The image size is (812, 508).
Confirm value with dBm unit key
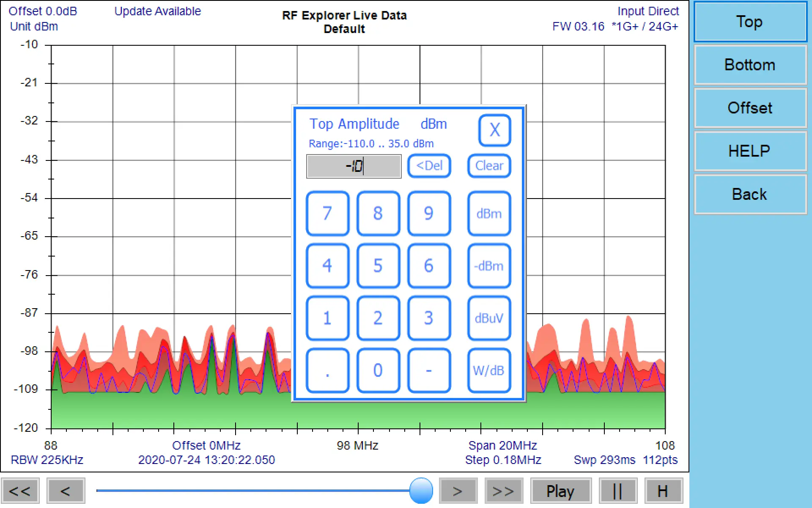click(x=489, y=213)
